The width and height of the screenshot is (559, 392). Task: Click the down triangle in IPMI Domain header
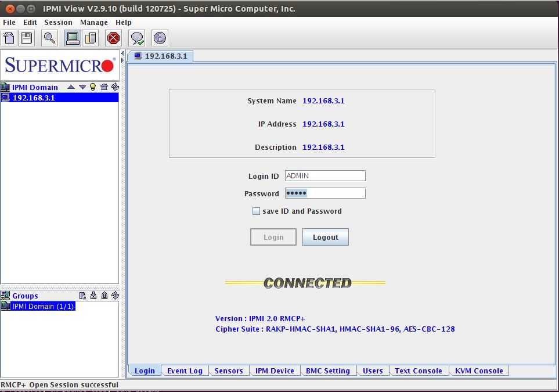coord(82,87)
